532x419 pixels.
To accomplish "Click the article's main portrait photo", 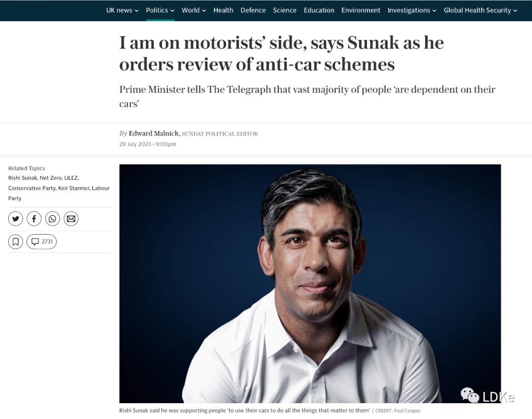I will point(310,283).
